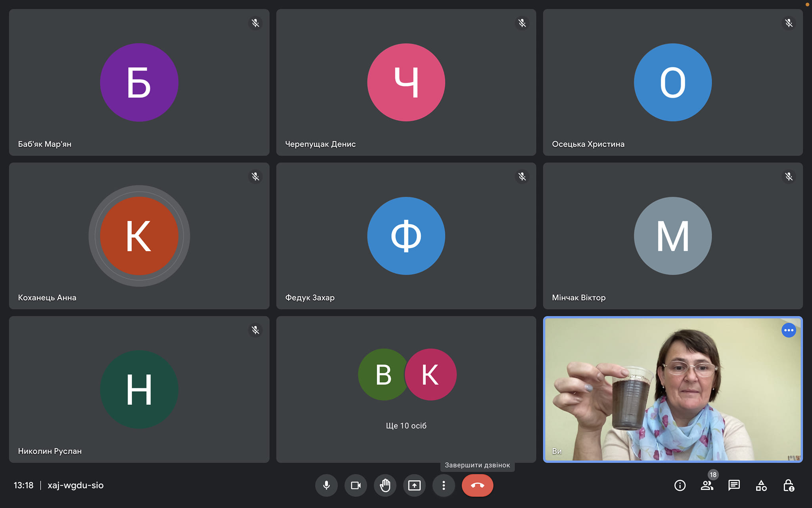
Task: Click the name label Осецька Христина
Action: 588,144
